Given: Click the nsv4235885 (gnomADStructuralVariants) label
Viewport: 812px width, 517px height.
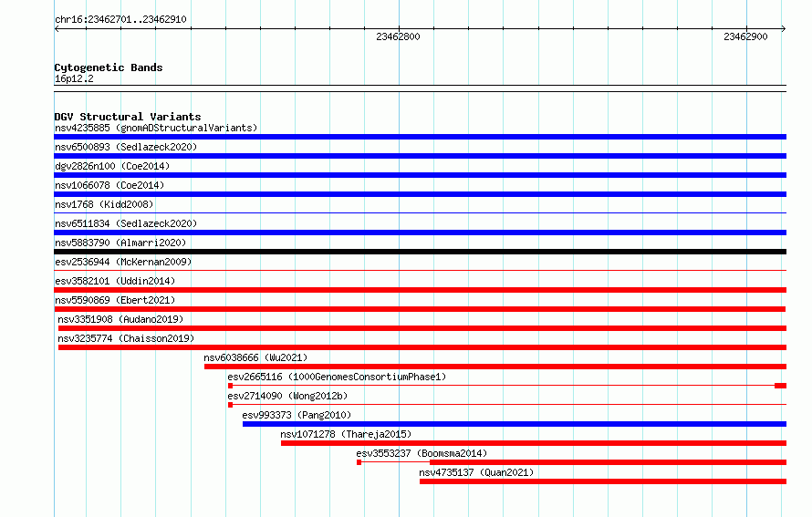Looking at the screenshot, I should [156, 128].
